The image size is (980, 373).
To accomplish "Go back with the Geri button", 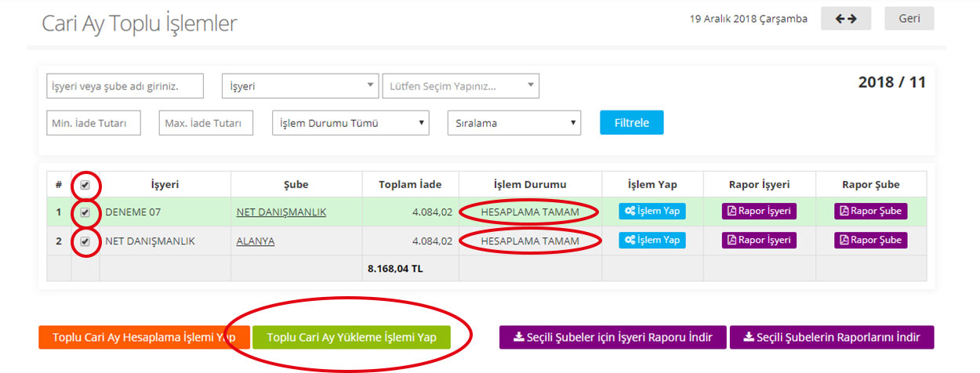I will pos(909,19).
